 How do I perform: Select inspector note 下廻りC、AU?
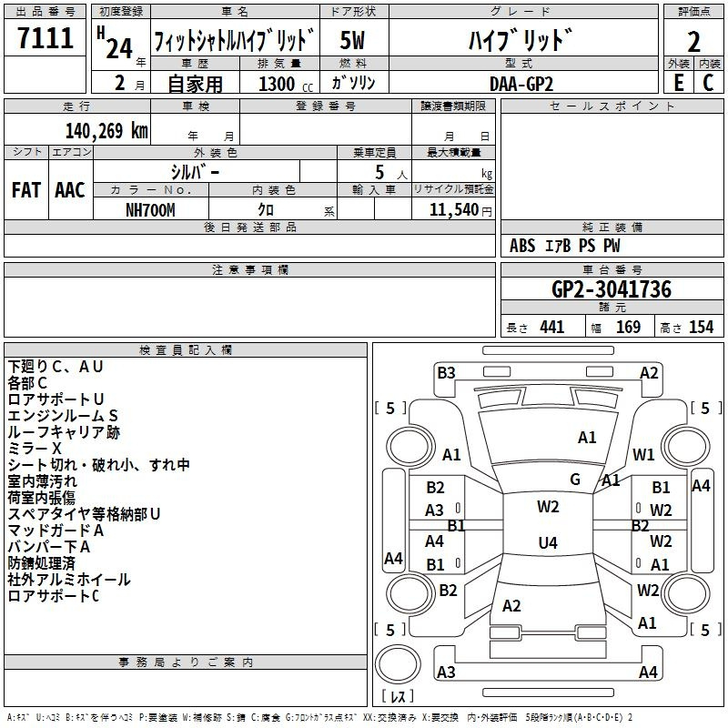[55, 367]
